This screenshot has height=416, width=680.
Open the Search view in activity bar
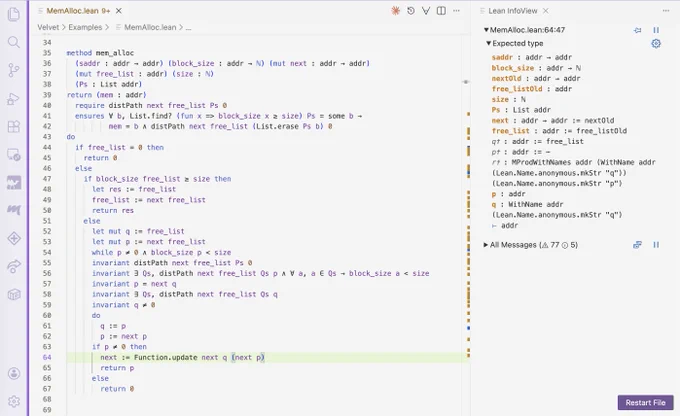click(14, 42)
